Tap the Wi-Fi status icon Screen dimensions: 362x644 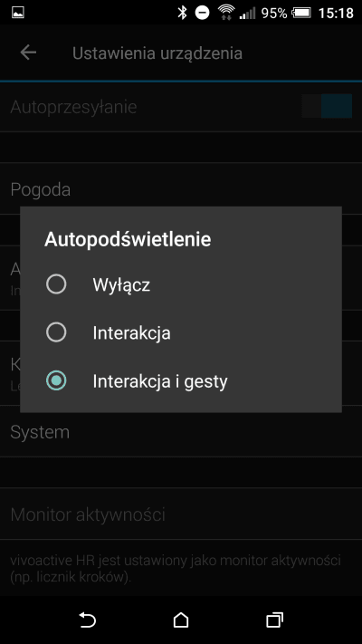pyautogui.click(x=224, y=13)
